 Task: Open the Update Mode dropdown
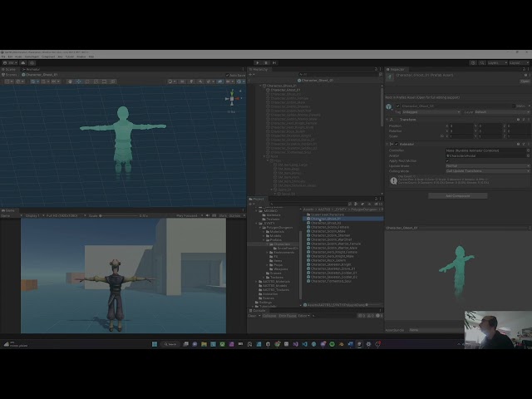click(x=488, y=166)
